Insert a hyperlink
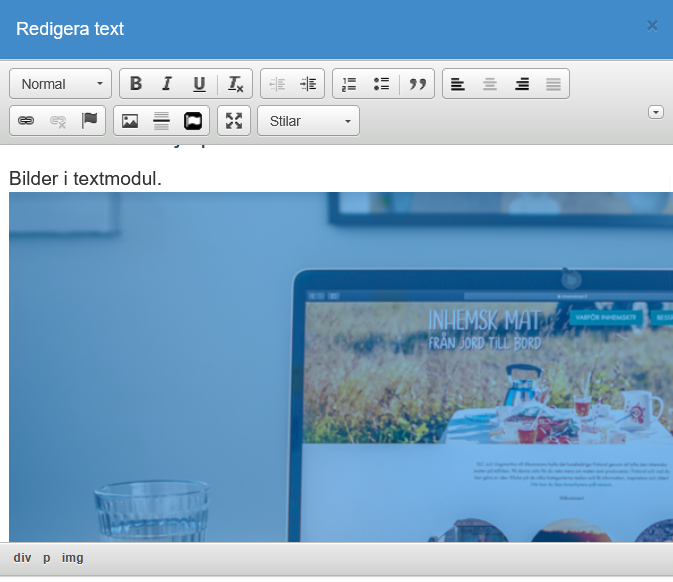 (26, 121)
